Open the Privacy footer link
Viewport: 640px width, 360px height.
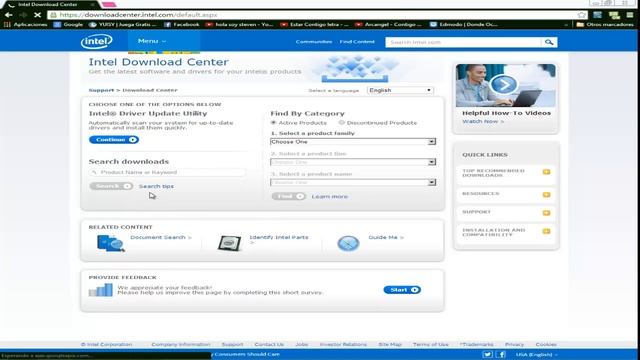[x=514, y=344]
